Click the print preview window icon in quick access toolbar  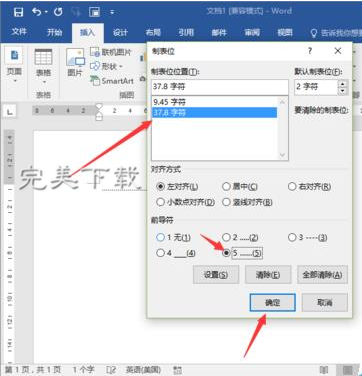[94, 12]
